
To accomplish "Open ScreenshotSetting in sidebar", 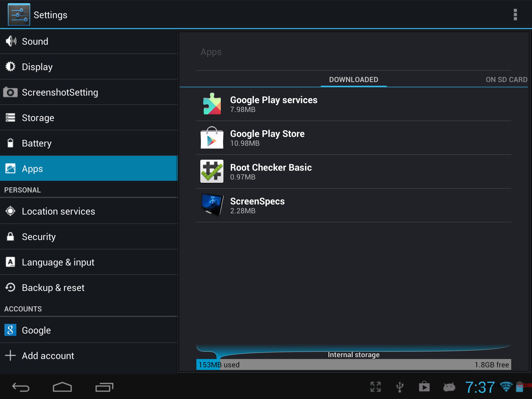I will pyautogui.click(x=88, y=92).
